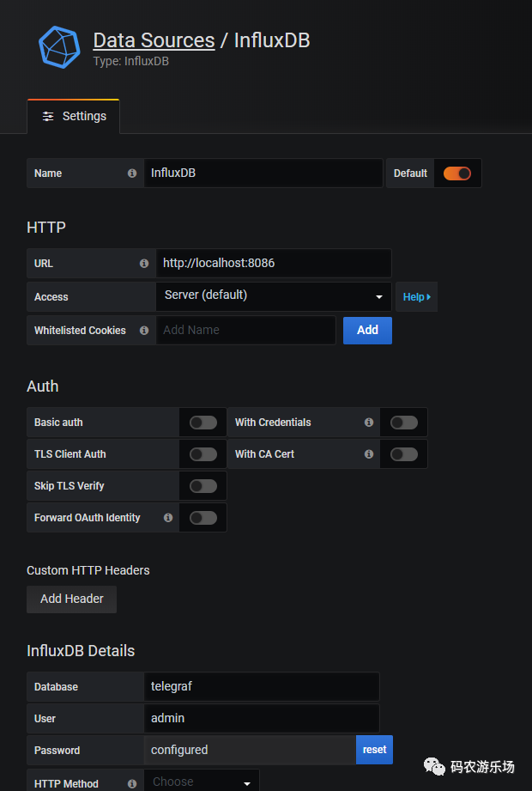Click the URL info icon

click(x=144, y=264)
